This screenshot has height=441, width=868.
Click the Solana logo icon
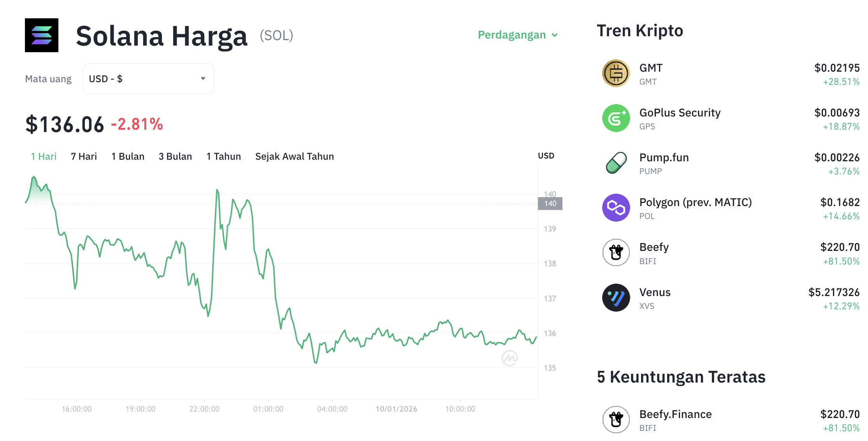(42, 35)
